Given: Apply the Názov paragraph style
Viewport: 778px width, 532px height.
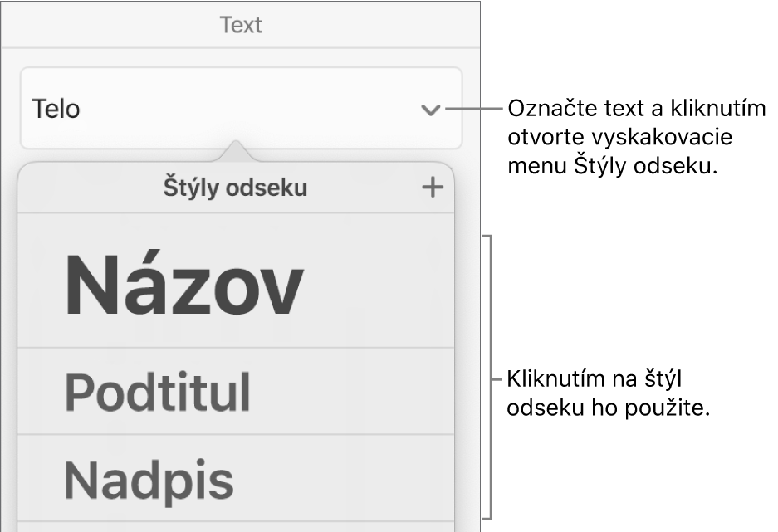Looking at the screenshot, I should pos(236,281).
